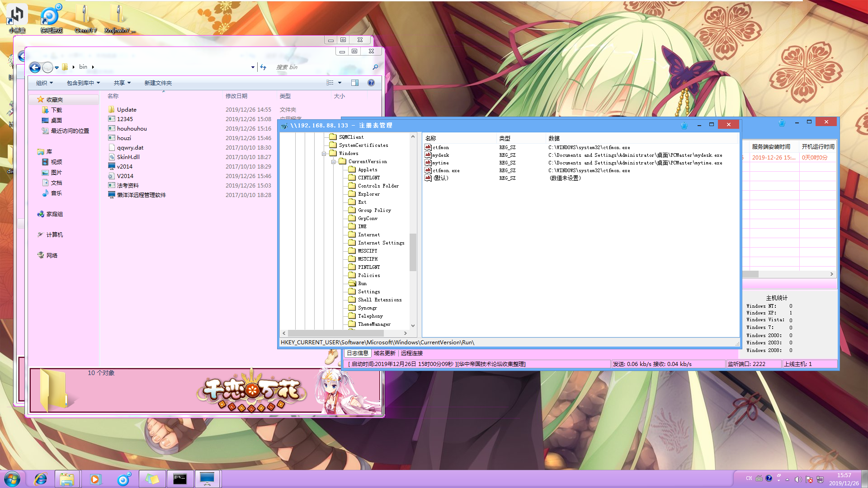Screen dimensions: 868x488
Task: Click the registry tree vertical scrollbar thumb
Action: pos(412,252)
